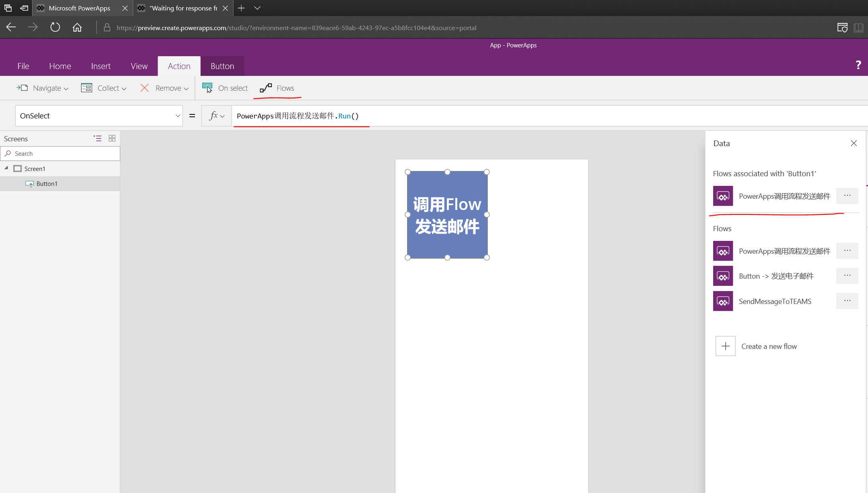This screenshot has height=493, width=868.
Task: Switch Screens panel to thumbnail grid view
Action: tap(112, 139)
